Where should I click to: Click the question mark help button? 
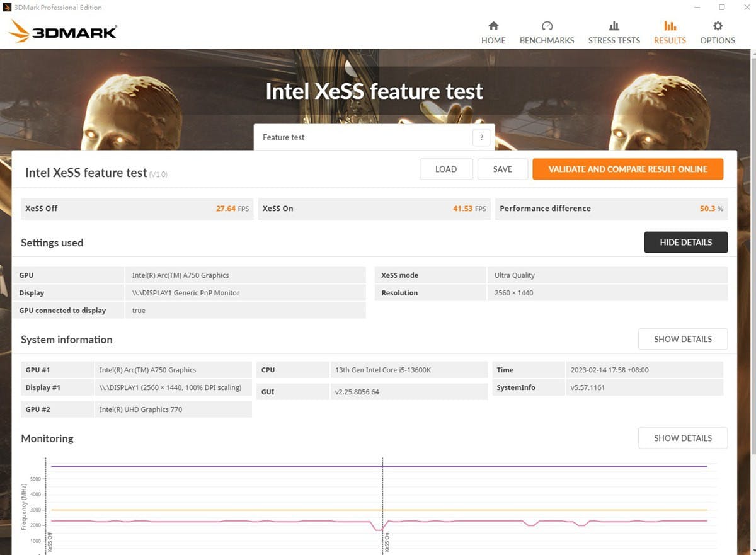point(481,137)
